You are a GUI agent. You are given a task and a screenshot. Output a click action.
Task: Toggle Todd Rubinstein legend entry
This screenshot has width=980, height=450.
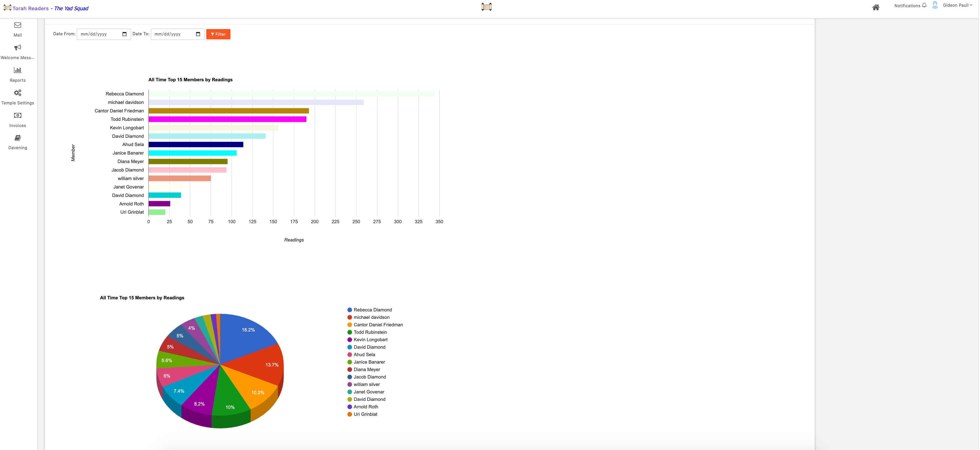pyautogui.click(x=370, y=332)
